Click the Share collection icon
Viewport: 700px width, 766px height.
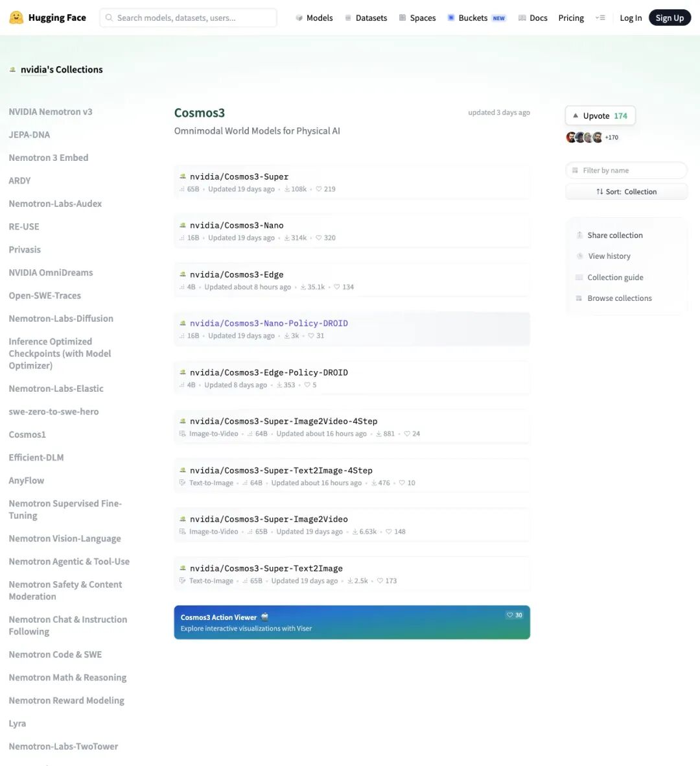tap(579, 235)
